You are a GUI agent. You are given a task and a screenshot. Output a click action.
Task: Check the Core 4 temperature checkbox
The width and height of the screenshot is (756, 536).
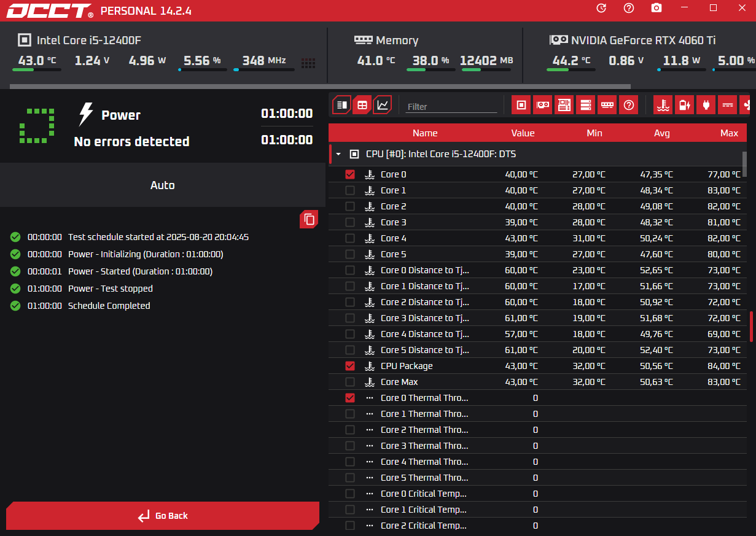tap(350, 238)
